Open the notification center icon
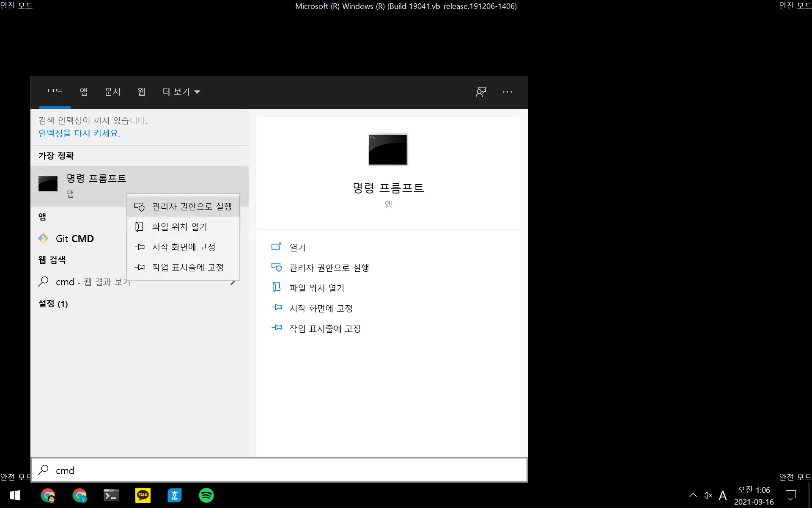812x508 pixels. (x=790, y=495)
